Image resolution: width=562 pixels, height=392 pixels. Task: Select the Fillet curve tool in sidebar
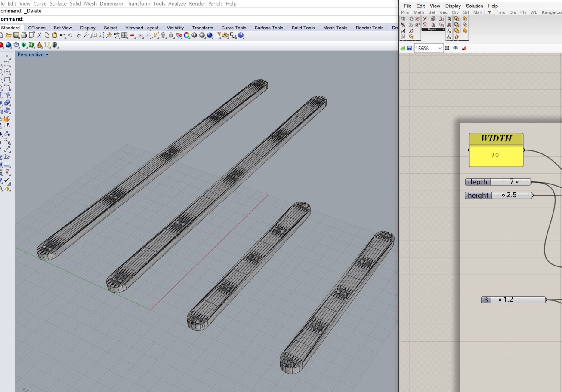pos(7,87)
